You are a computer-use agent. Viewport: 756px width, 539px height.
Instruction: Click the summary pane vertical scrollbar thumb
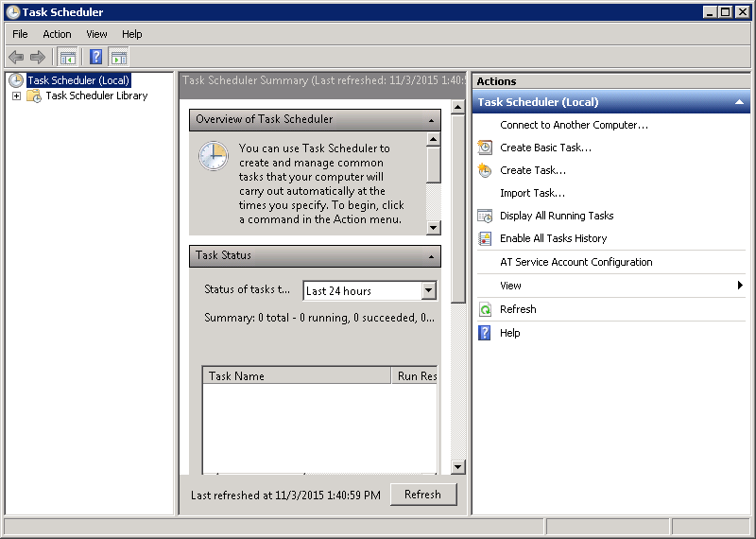(457, 208)
